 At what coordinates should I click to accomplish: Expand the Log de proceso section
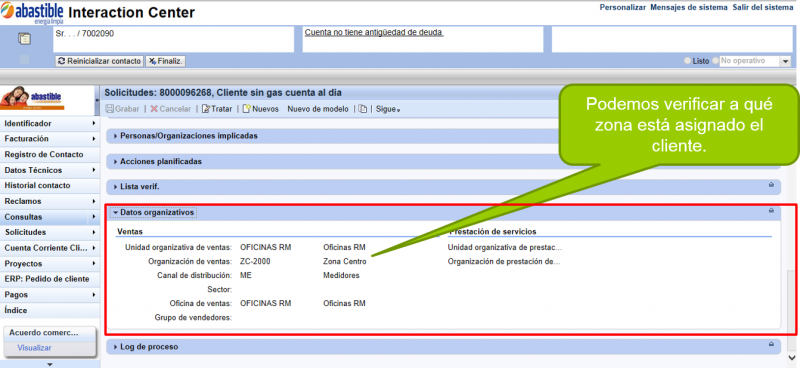146,347
